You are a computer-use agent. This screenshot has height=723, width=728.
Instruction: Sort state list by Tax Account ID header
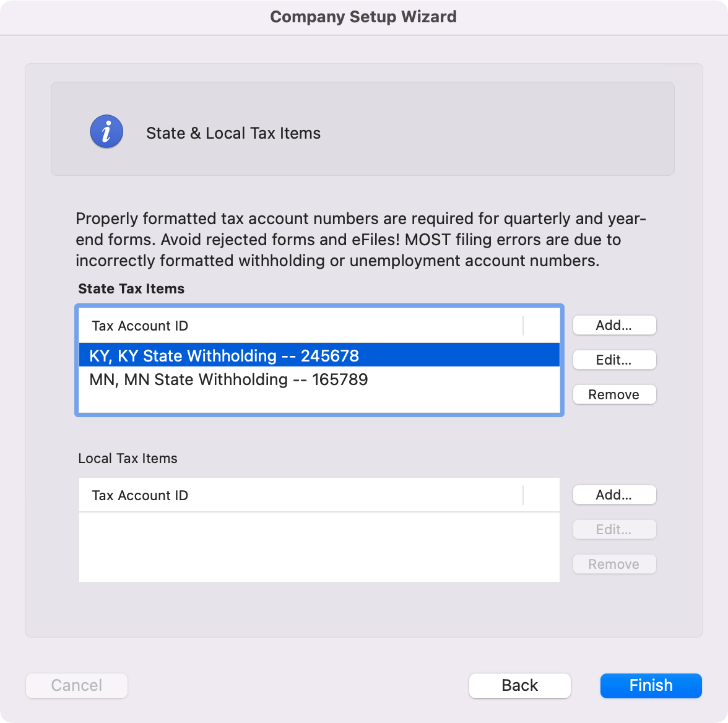(x=140, y=326)
